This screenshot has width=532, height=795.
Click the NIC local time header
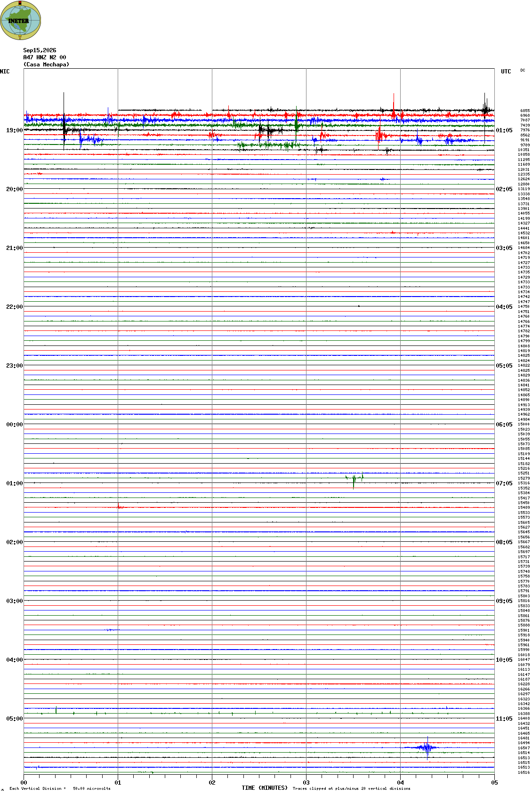click(x=5, y=72)
